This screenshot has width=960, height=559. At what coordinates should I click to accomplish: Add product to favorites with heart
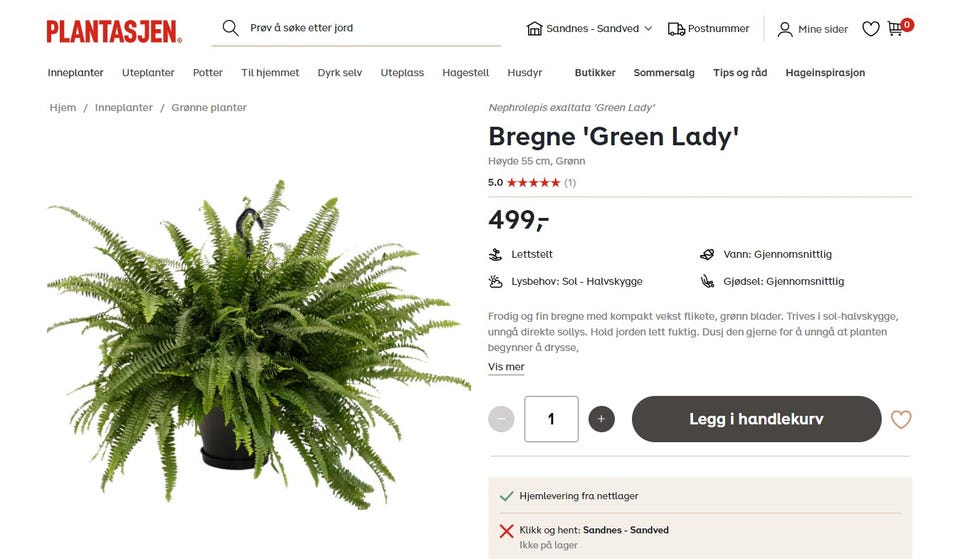coord(901,419)
